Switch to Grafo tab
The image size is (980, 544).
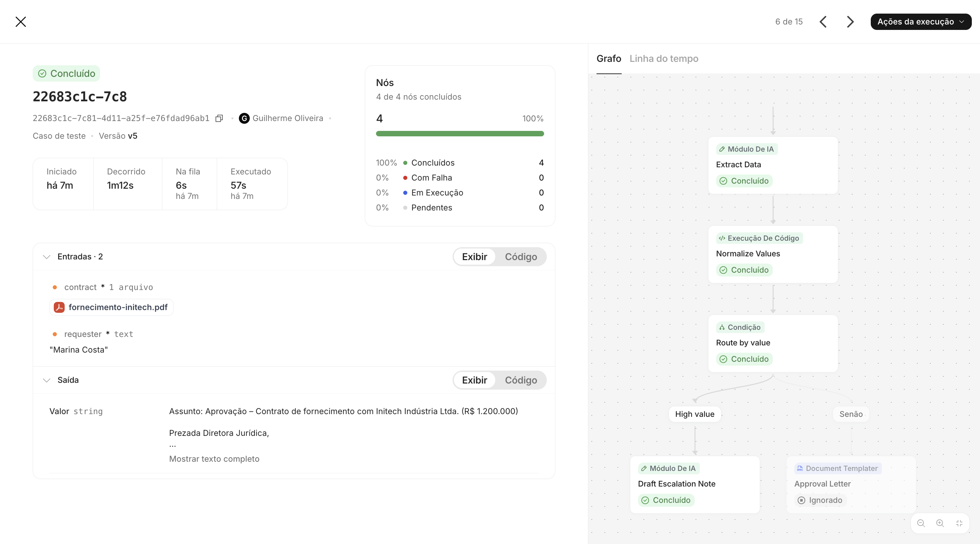tap(609, 58)
